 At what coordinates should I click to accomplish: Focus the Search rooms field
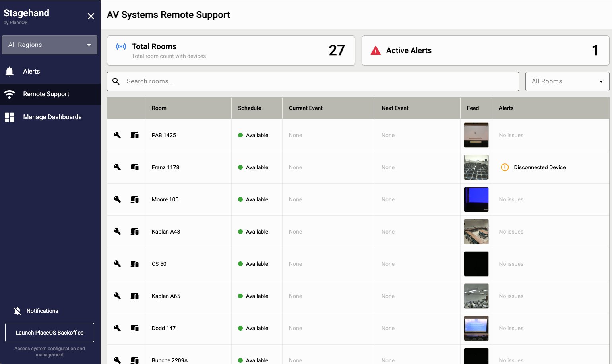318,81
